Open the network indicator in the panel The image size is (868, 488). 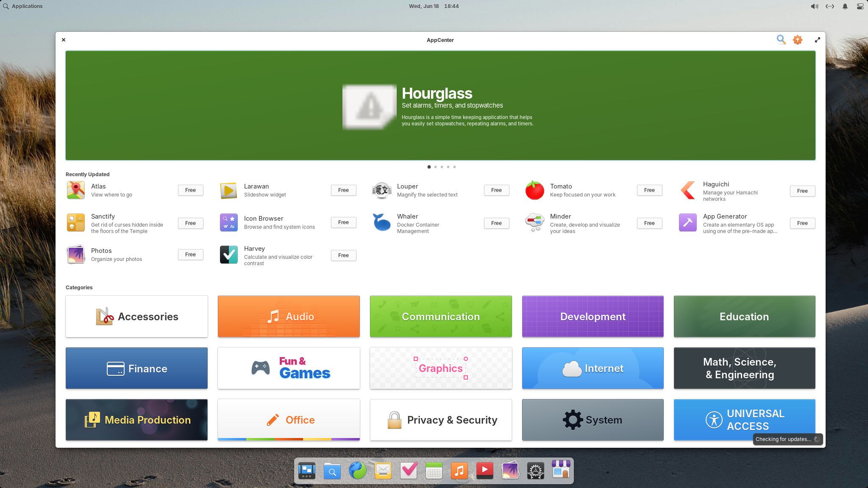point(830,6)
